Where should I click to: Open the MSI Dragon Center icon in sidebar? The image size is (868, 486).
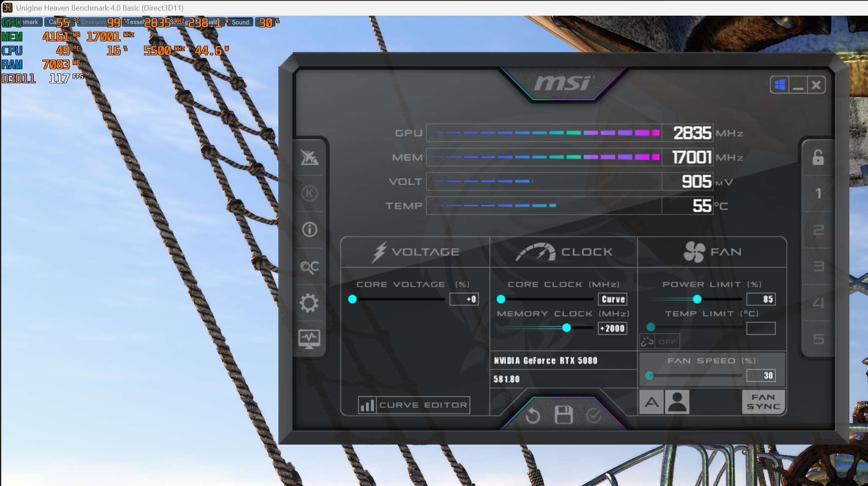tap(309, 157)
